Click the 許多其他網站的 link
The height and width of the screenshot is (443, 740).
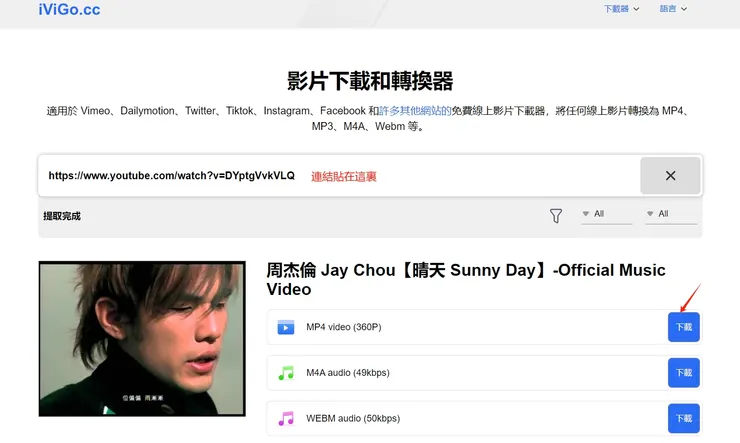click(x=415, y=110)
